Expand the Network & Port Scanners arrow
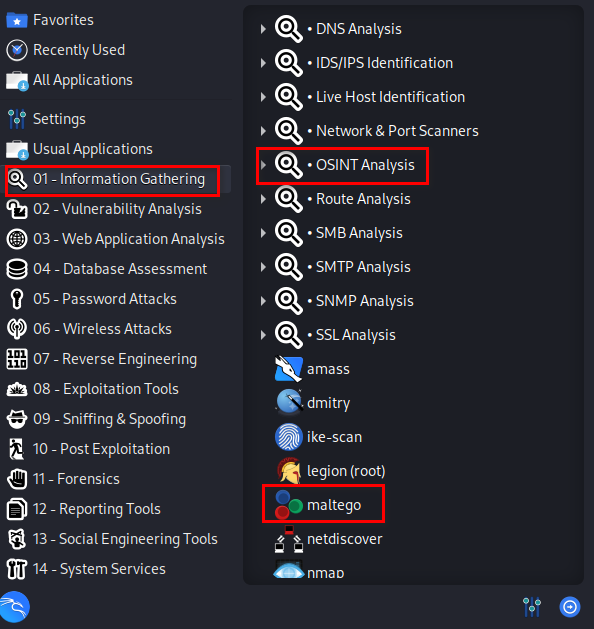 (x=263, y=131)
